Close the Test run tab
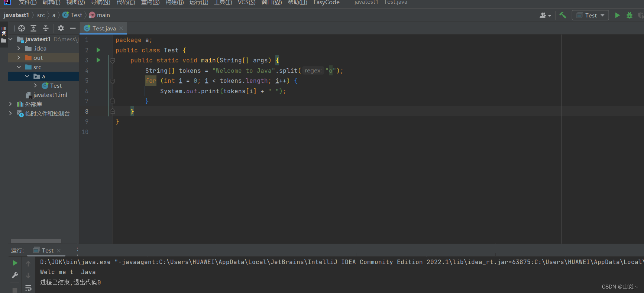Screen dimensions: 644x293 [x=59, y=251]
